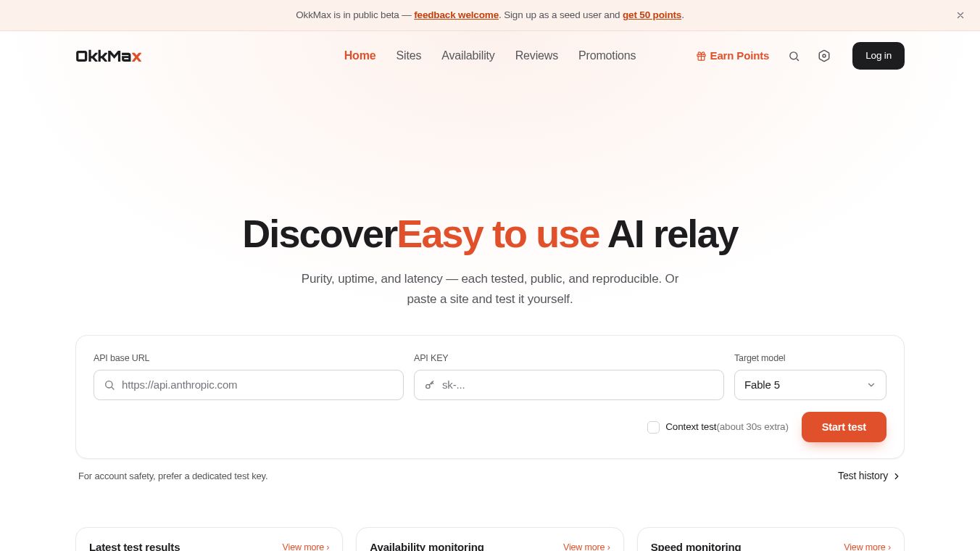
Task: Click the Start test button
Action: pos(844,427)
